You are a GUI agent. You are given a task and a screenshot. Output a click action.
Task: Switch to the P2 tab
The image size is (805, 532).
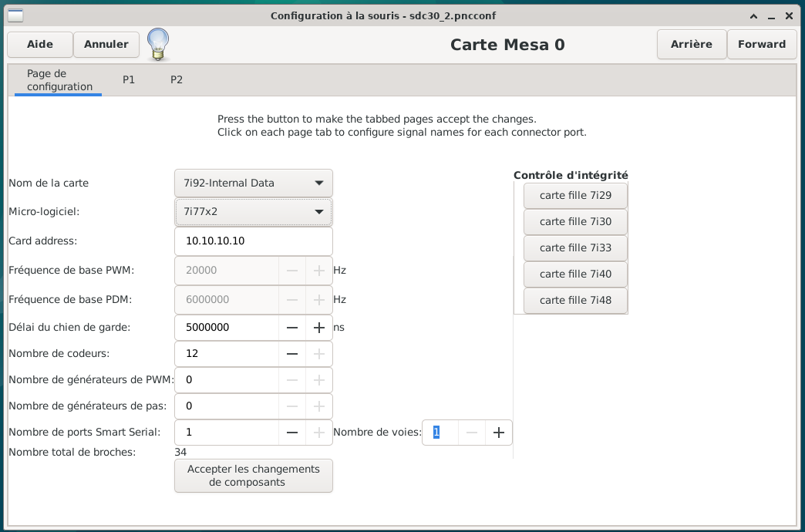[x=177, y=80]
